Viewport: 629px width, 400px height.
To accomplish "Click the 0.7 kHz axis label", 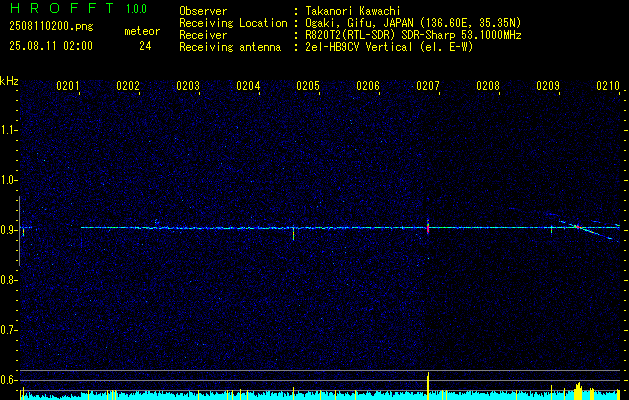I will pos(8,330).
